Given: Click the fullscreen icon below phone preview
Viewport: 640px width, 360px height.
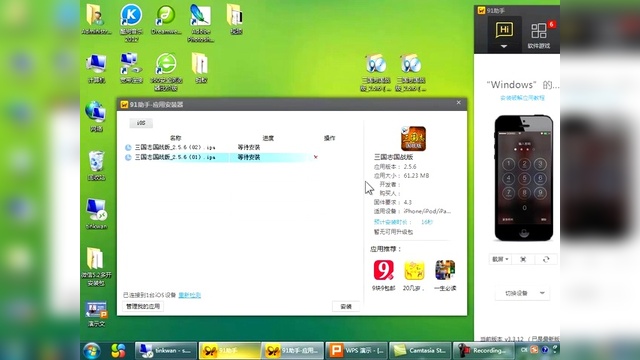Looking at the screenshot, I should tap(523, 259).
